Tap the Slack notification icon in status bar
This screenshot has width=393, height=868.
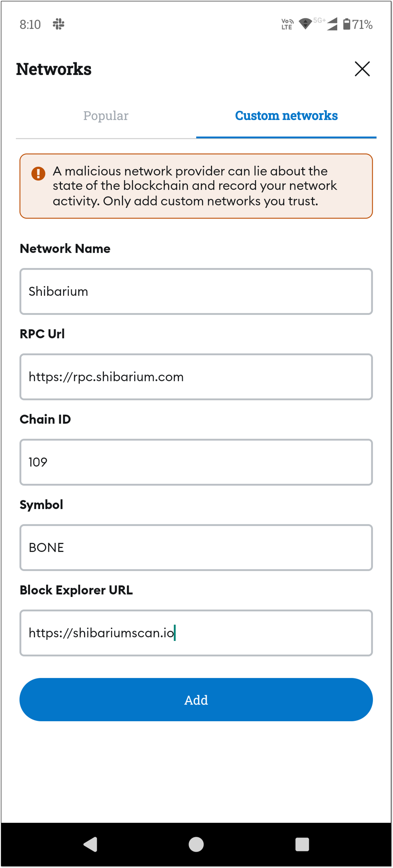click(x=59, y=24)
